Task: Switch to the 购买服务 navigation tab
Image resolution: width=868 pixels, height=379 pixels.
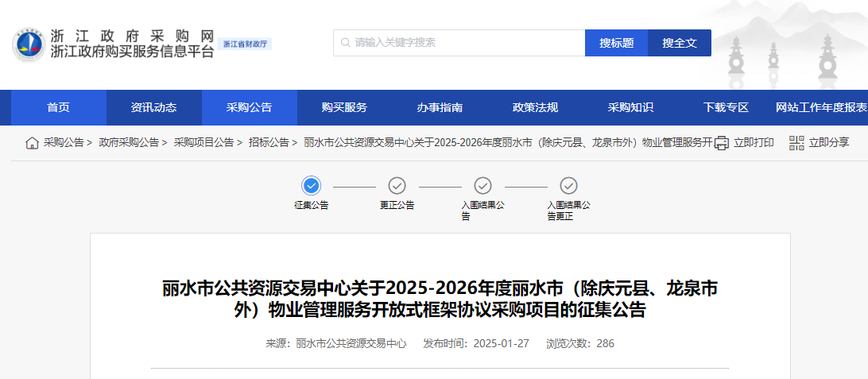Action: coord(344,108)
